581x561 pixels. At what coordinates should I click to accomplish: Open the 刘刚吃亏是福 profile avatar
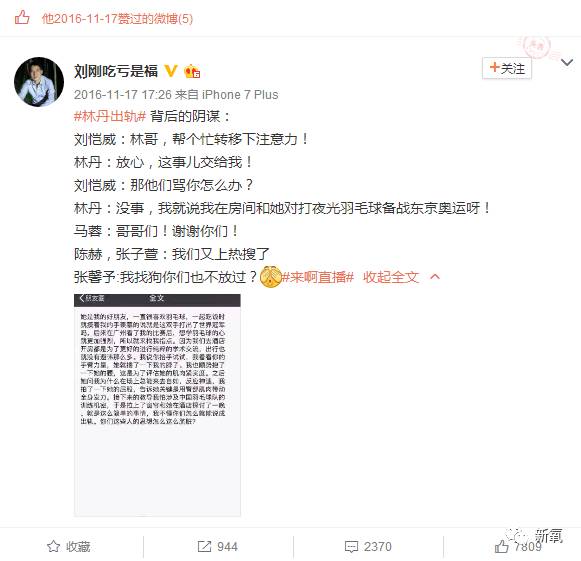(x=39, y=82)
